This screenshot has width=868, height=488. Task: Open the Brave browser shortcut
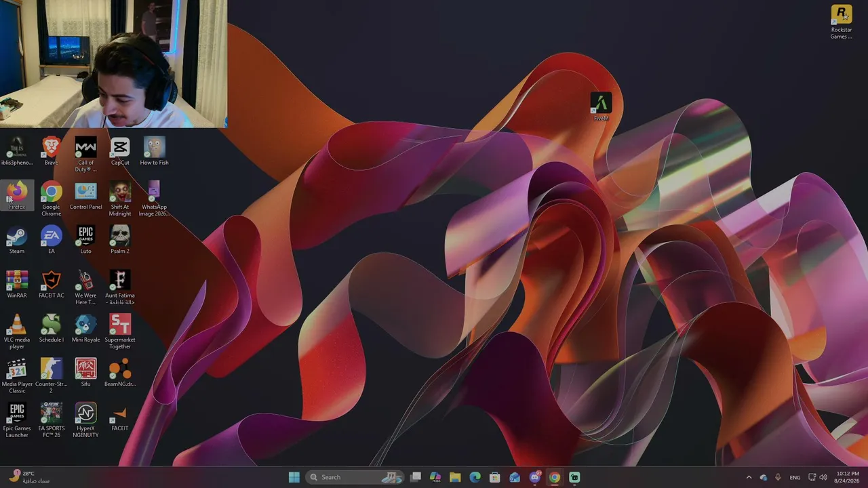(51, 152)
